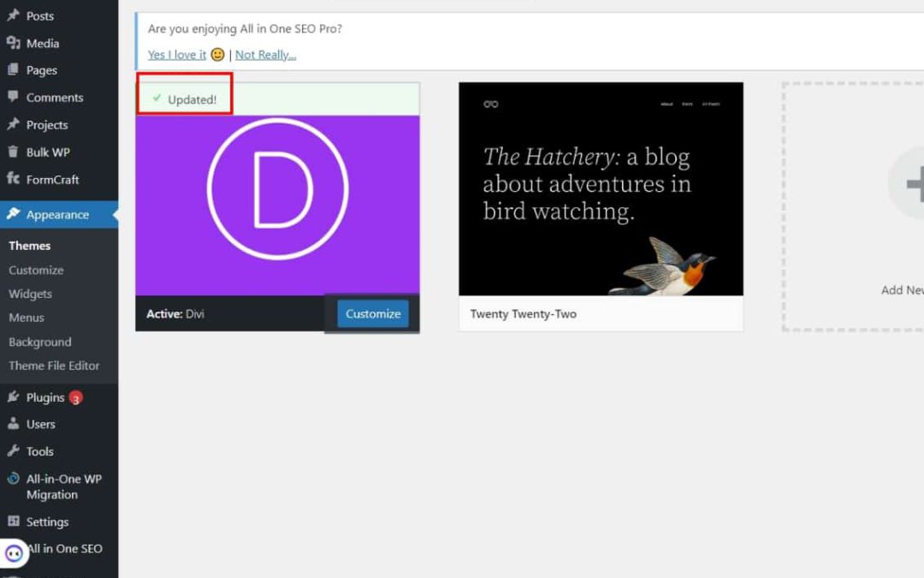Select the Themes submenu item
Viewport: 924px width, 578px height.
pyautogui.click(x=29, y=246)
